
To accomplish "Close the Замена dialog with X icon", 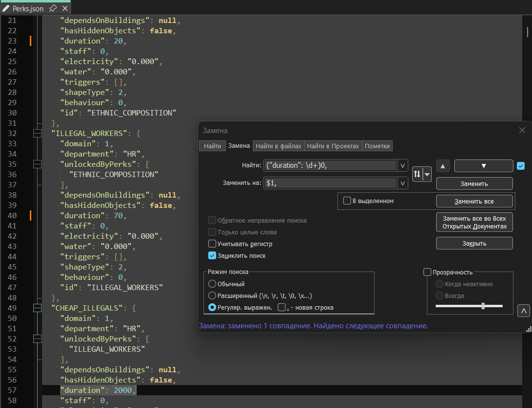I will (x=522, y=130).
